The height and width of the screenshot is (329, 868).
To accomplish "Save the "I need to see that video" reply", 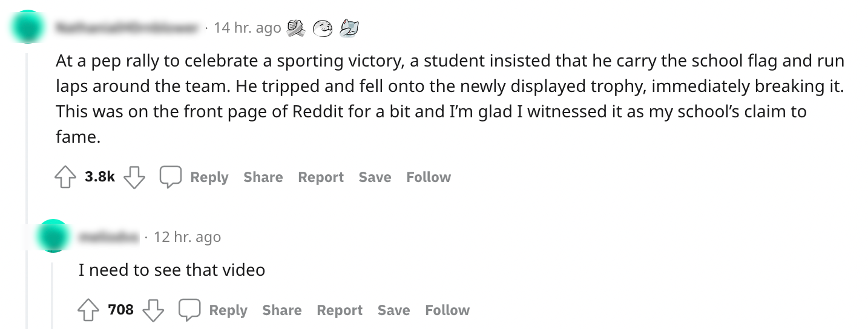I will point(393,310).
